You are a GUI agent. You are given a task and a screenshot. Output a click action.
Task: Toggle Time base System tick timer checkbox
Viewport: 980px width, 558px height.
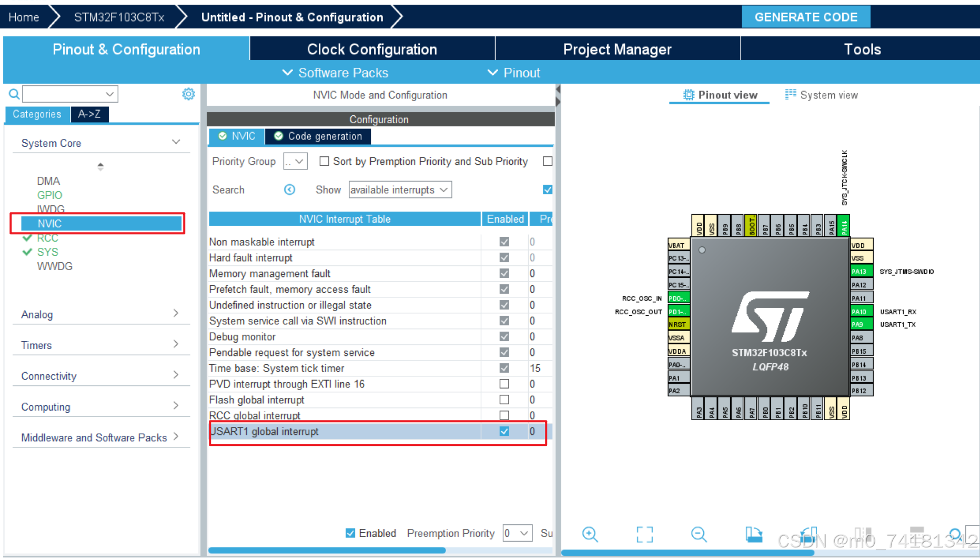pyautogui.click(x=504, y=368)
